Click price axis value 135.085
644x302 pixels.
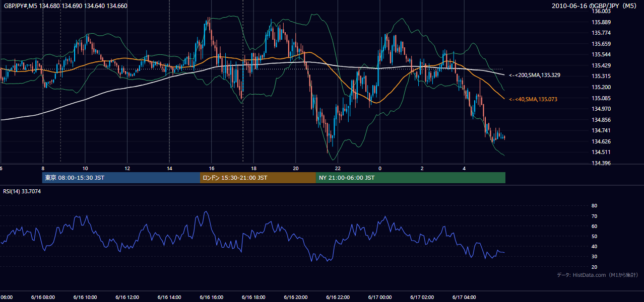601,98
